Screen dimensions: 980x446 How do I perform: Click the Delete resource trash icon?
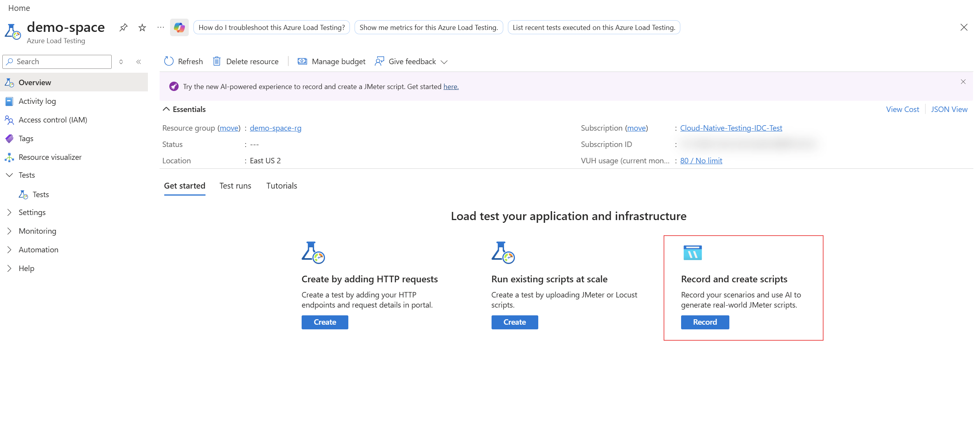tap(217, 61)
